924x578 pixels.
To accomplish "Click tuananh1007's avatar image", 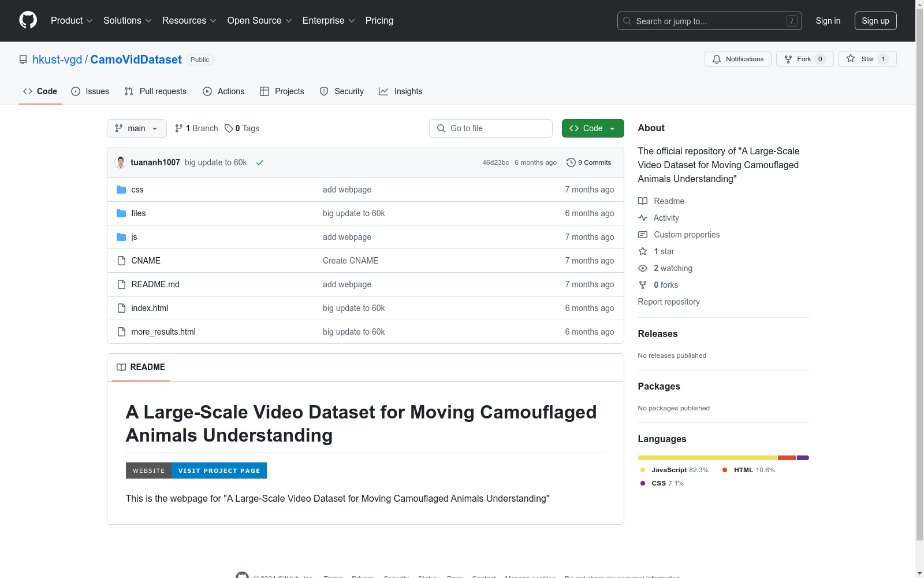I will (x=121, y=162).
